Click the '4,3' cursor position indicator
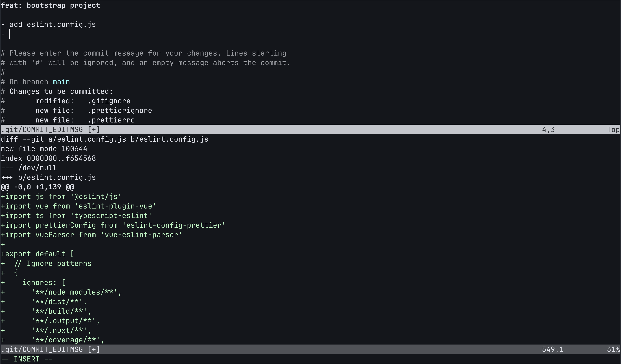This screenshot has height=364, width=621. coord(548,129)
